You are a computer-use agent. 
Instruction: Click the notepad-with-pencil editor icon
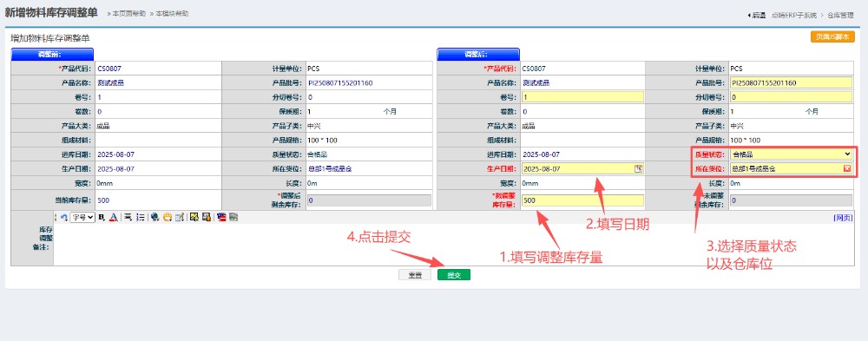coord(180,218)
